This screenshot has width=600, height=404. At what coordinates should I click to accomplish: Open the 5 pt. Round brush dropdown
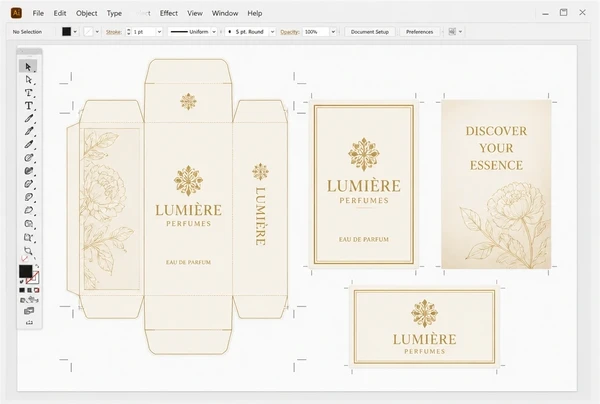pyautogui.click(x=272, y=32)
